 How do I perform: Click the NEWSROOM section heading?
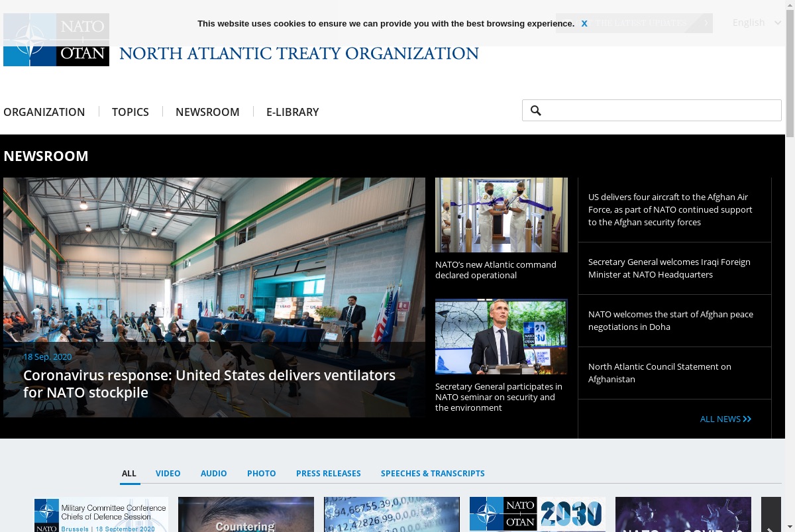tap(46, 156)
